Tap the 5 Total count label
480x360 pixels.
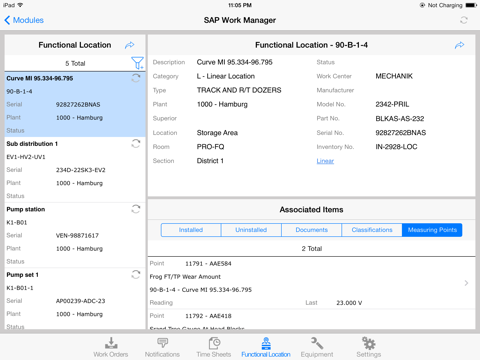75,63
